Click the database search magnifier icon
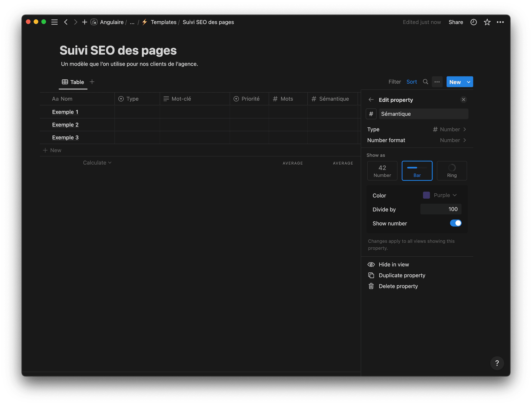This screenshot has width=532, height=405. point(426,82)
